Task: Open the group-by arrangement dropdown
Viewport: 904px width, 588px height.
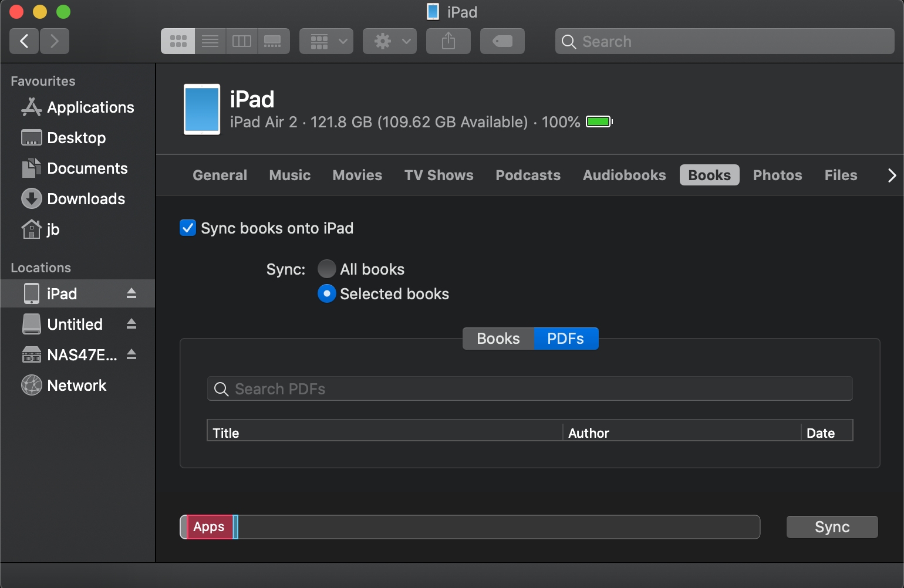Action: click(x=326, y=41)
